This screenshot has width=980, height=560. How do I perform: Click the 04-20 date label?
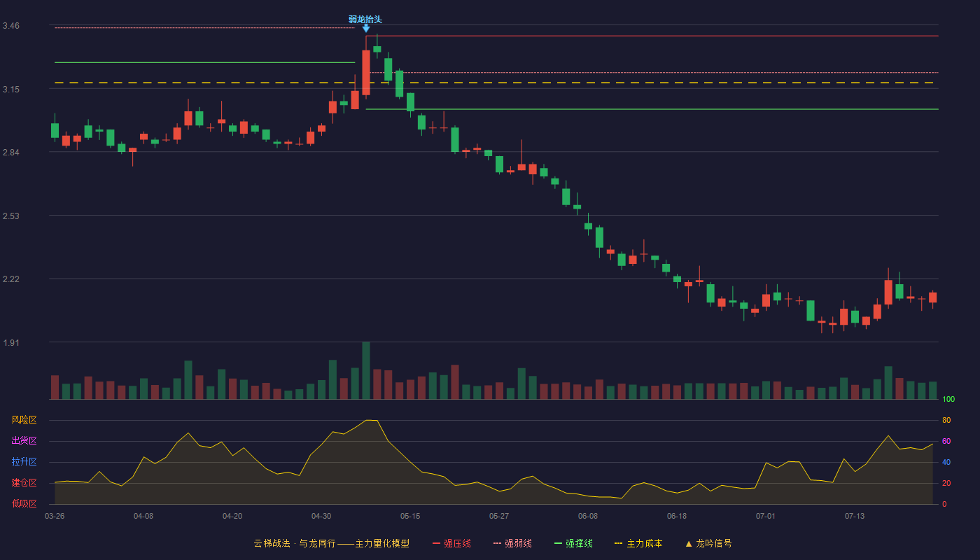(232, 516)
